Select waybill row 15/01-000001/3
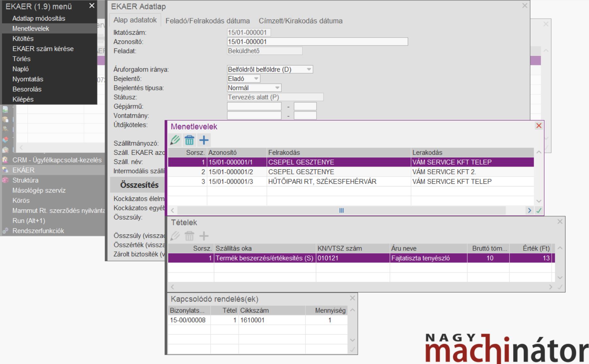 tap(351, 182)
